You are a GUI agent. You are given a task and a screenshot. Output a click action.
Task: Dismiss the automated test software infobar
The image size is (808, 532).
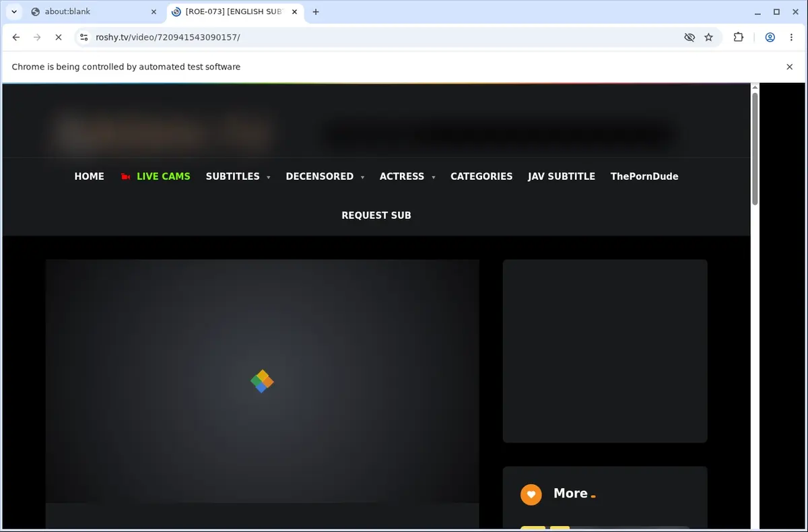(x=790, y=67)
